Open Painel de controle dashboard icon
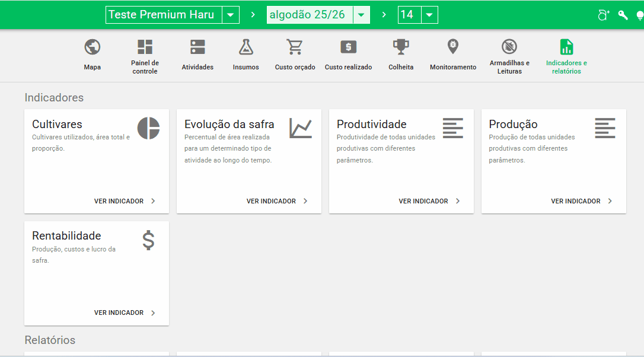Viewport: 644px width, 357px height. coord(145,47)
